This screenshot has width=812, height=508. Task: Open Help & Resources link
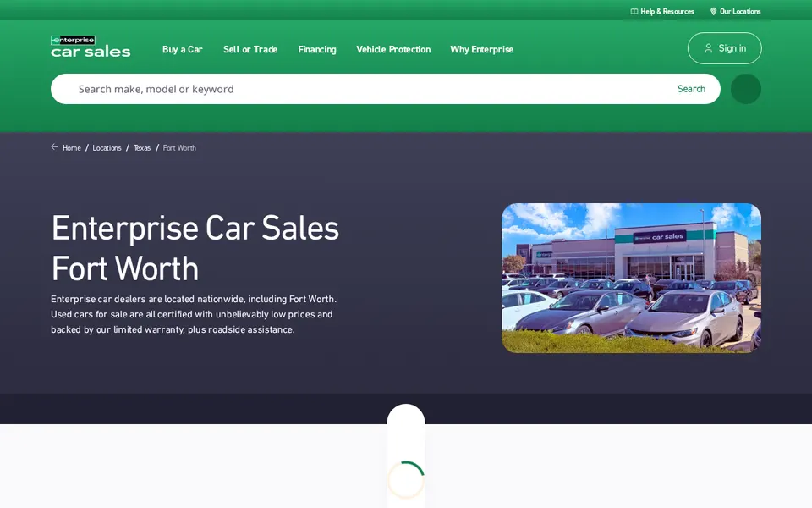point(662,11)
